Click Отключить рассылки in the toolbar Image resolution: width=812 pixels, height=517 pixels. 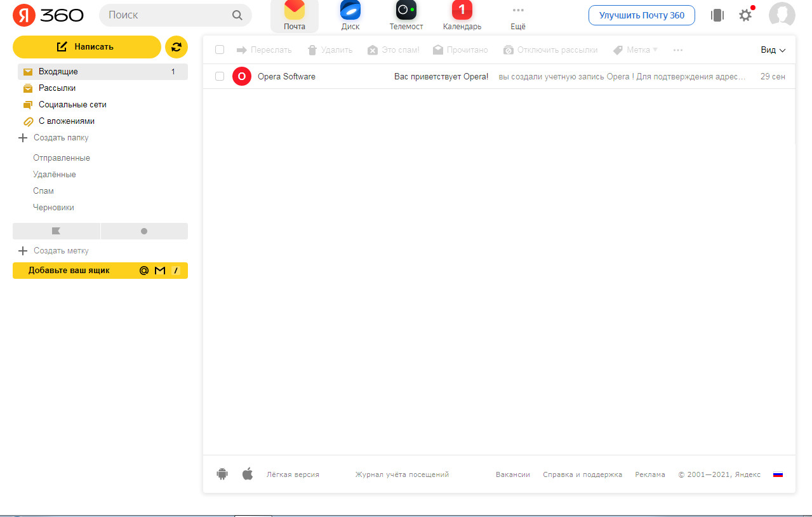coord(550,50)
